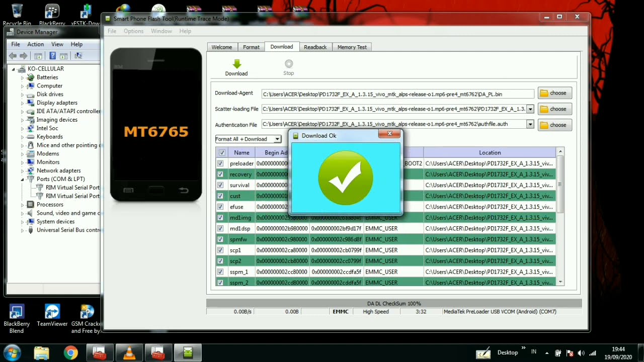Expand the Processors node
This screenshot has width=644, height=362.
22,205
